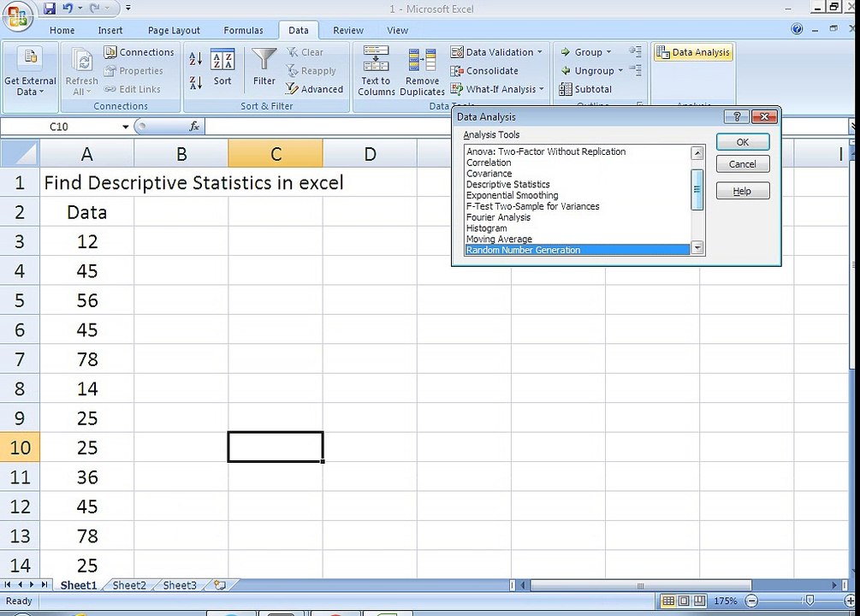
Task: Open the Sort dialog
Action: (222, 68)
